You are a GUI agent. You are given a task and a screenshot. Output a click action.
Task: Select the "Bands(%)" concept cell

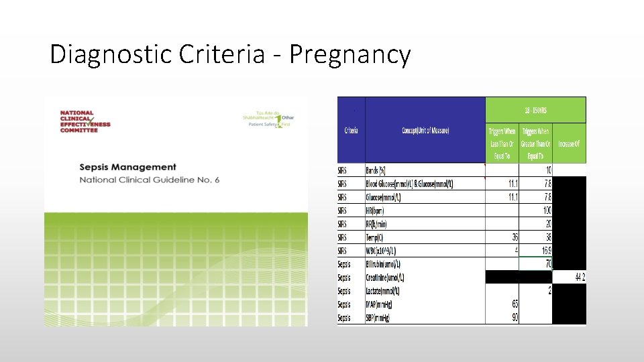[425, 170]
